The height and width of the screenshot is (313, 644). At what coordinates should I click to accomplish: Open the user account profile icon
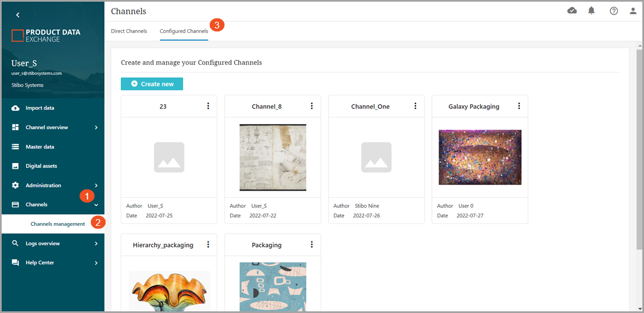tap(633, 11)
